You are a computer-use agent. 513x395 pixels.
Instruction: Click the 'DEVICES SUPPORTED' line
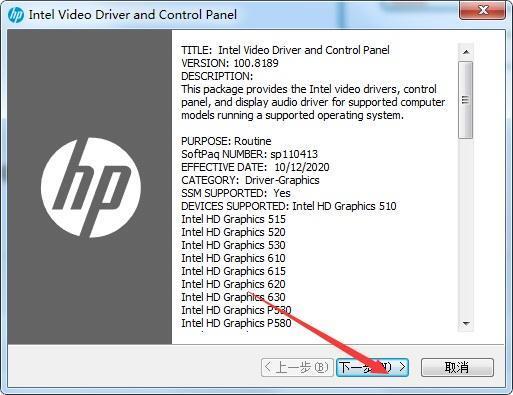click(289, 206)
